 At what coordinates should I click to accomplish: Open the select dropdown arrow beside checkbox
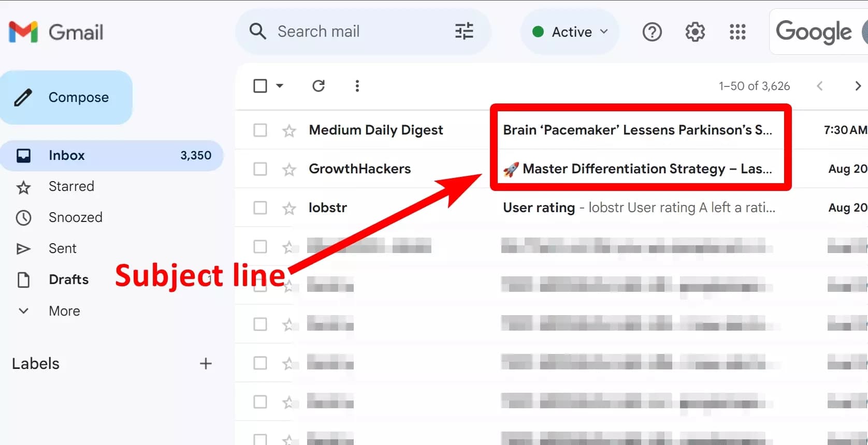pos(280,86)
